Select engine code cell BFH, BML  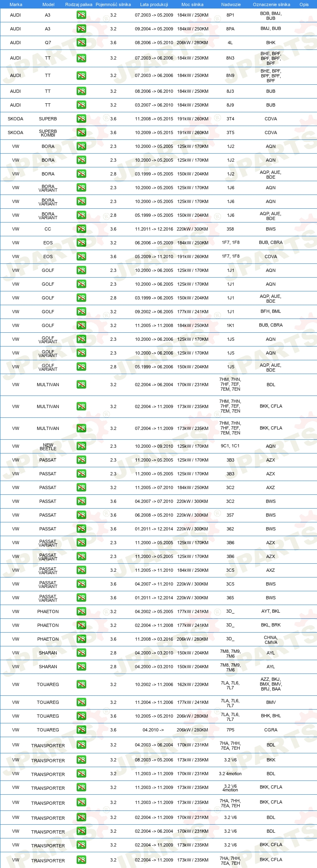(271, 311)
